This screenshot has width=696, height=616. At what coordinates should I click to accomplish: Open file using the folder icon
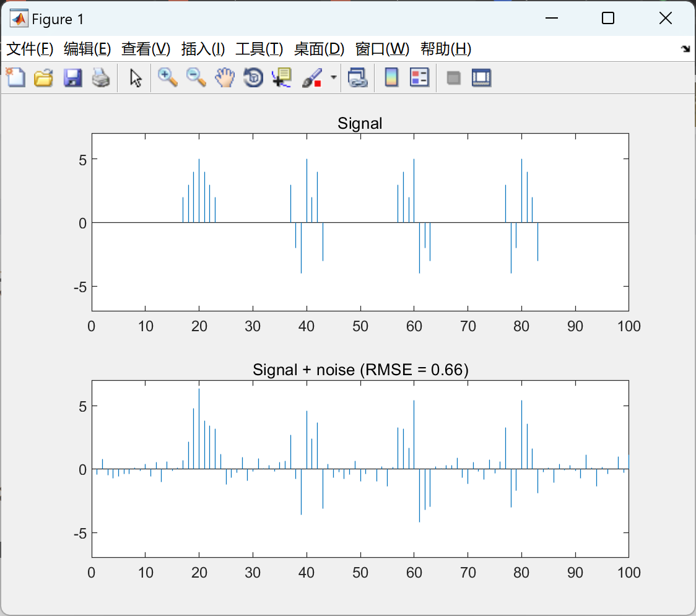point(43,77)
